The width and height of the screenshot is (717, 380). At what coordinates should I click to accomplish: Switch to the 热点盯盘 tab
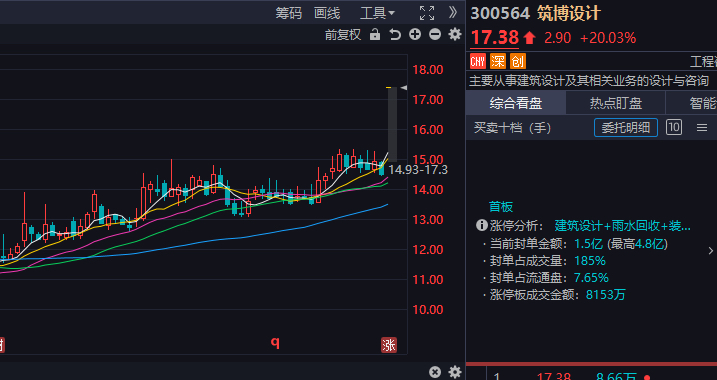tap(615, 103)
